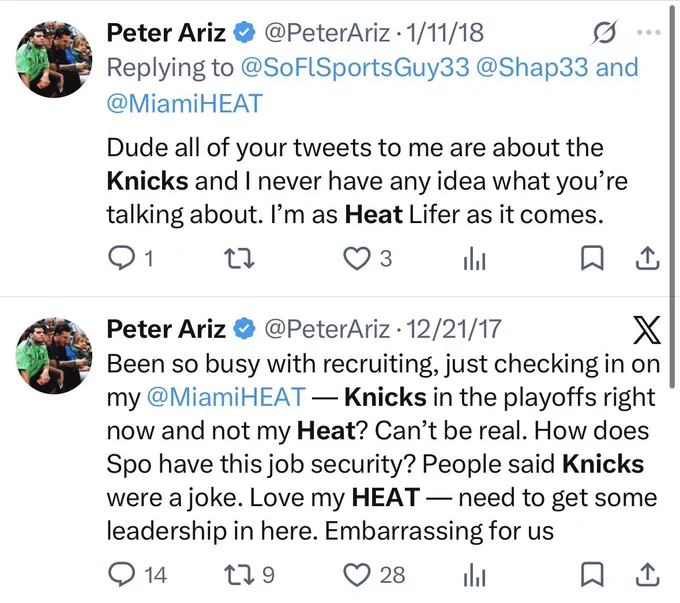Bookmark the 1/11/18 tweet
This screenshot has width=680, height=603.
coord(592,258)
